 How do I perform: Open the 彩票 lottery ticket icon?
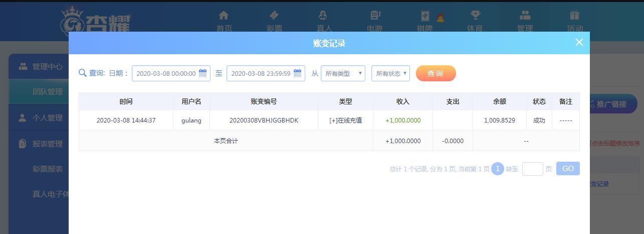(274, 16)
